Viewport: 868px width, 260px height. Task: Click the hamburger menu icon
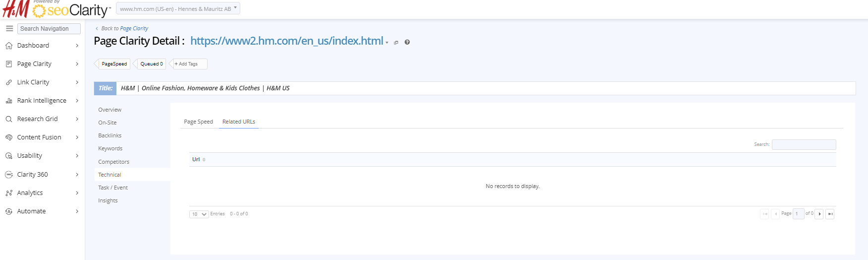[9, 29]
